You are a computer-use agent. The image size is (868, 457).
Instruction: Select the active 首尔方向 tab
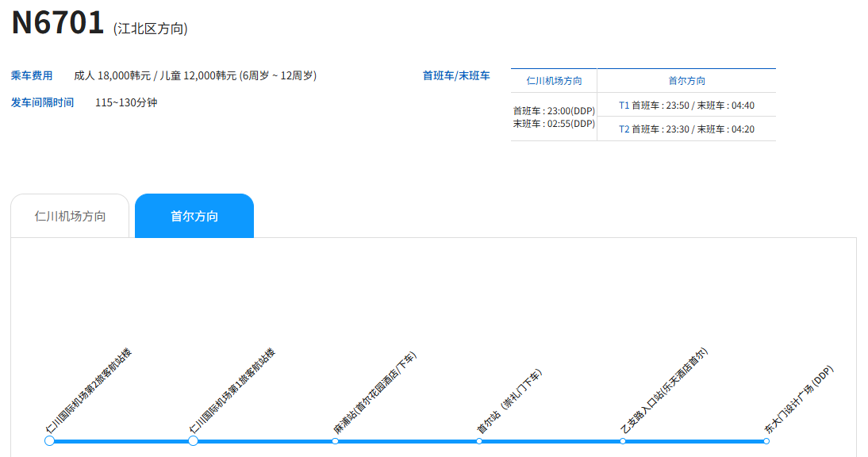(x=194, y=216)
